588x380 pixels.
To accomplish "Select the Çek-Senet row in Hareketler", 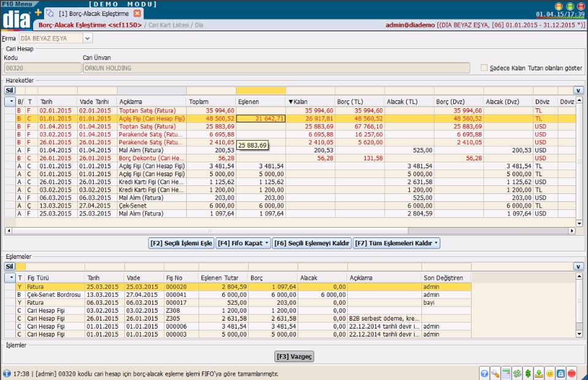I will [x=290, y=206].
